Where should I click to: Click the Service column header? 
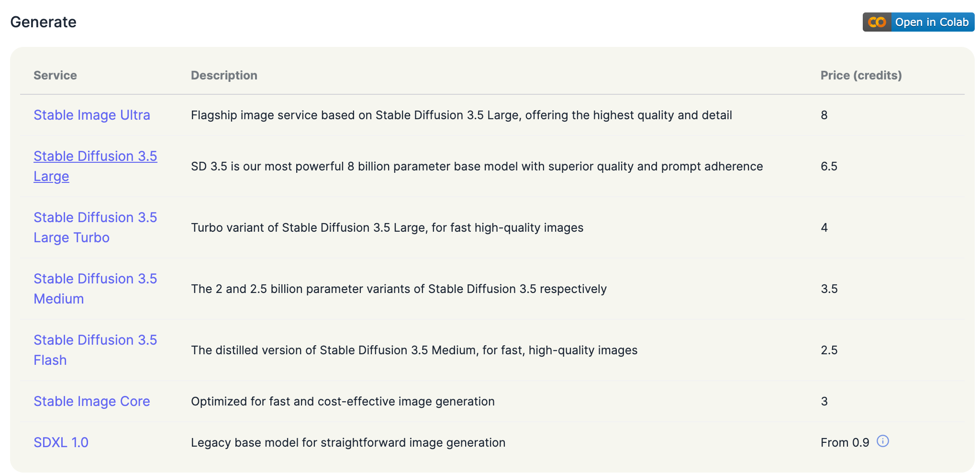pyautogui.click(x=55, y=75)
